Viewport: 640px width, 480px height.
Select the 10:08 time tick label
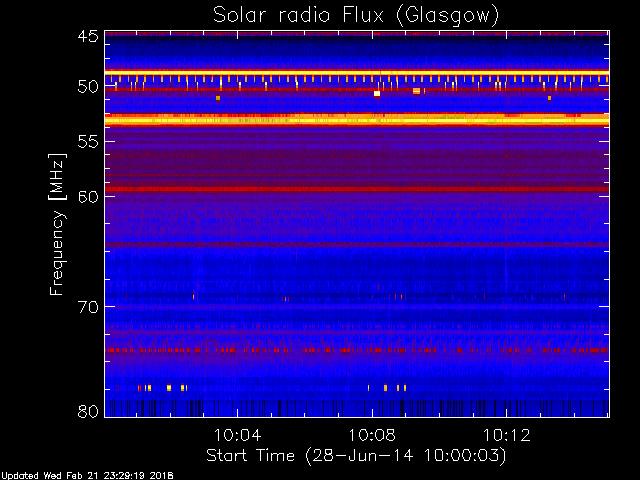[x=372, y=435]
